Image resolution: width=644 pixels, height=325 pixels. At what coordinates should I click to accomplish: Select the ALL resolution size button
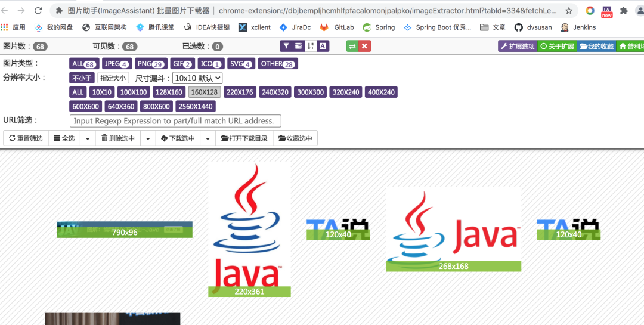click(x=78, y=92)
